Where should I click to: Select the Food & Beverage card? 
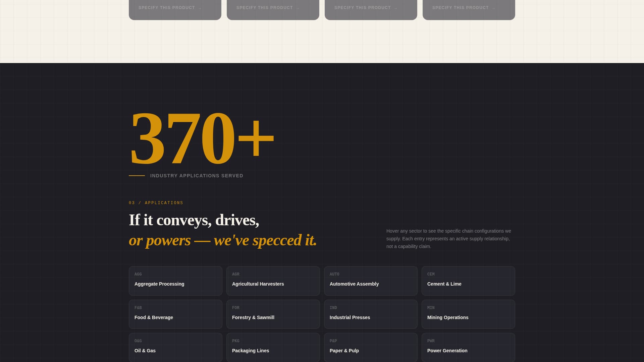coord(175,314)
